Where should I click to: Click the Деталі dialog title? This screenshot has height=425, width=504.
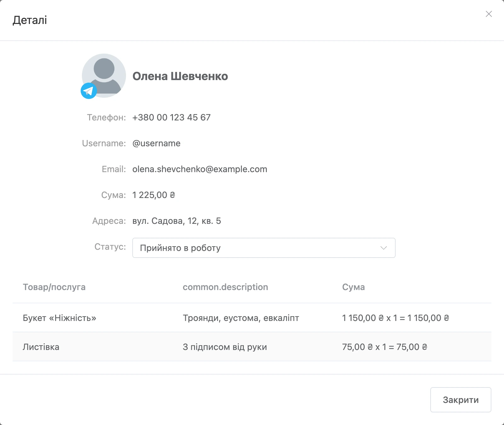(x=30, y=20)
